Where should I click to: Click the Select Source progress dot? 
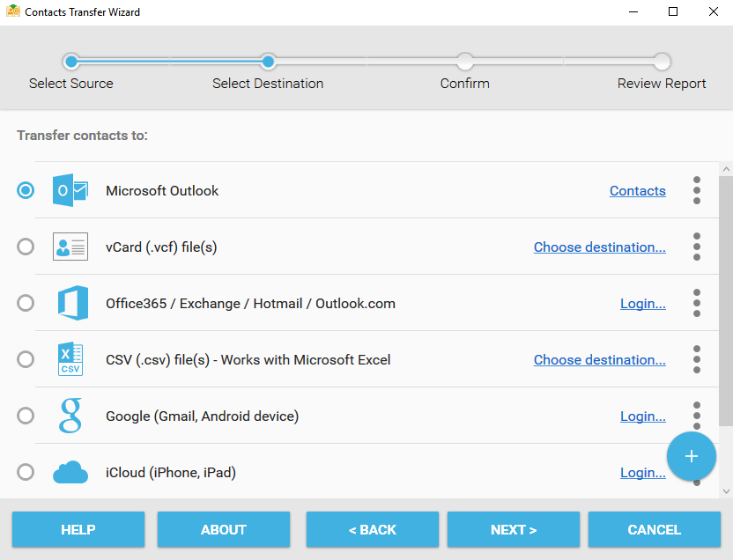[71, 61]
